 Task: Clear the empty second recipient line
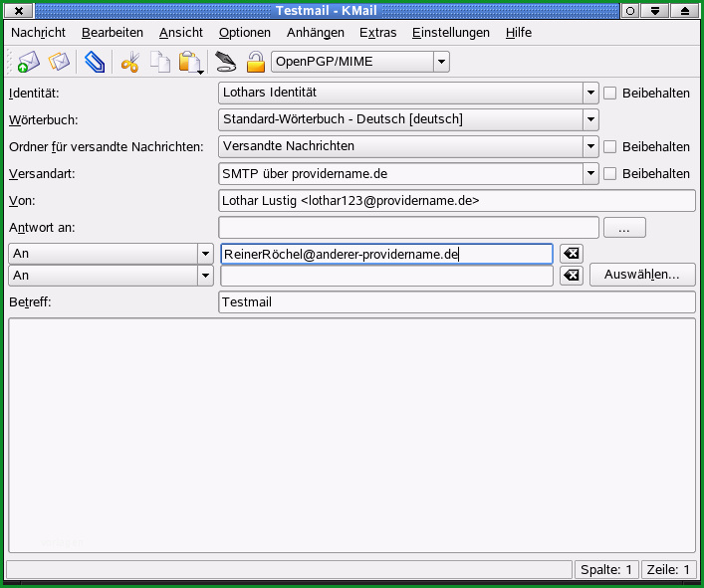click(572, 275)
